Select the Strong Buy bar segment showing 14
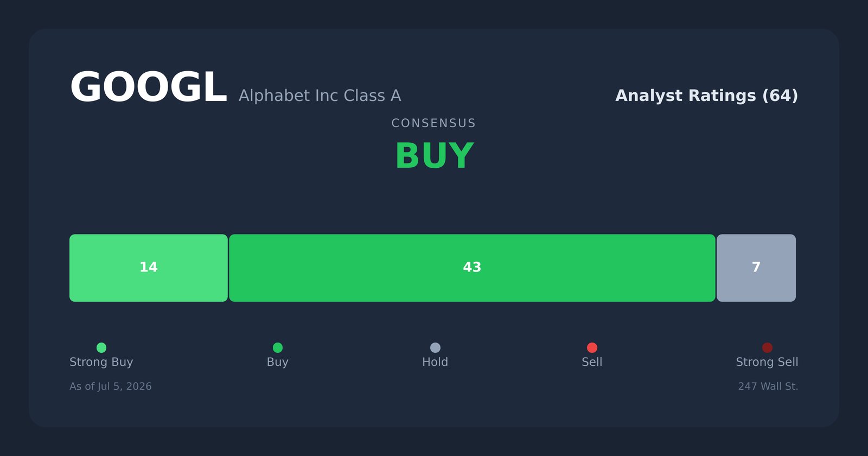The width and height of the screenshot is (868, 456). (149, 268)
